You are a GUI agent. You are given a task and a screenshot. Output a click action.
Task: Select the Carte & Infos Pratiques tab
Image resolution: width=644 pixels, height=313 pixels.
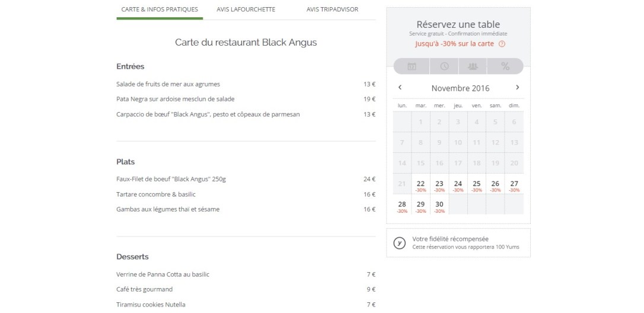coord(160,9)
